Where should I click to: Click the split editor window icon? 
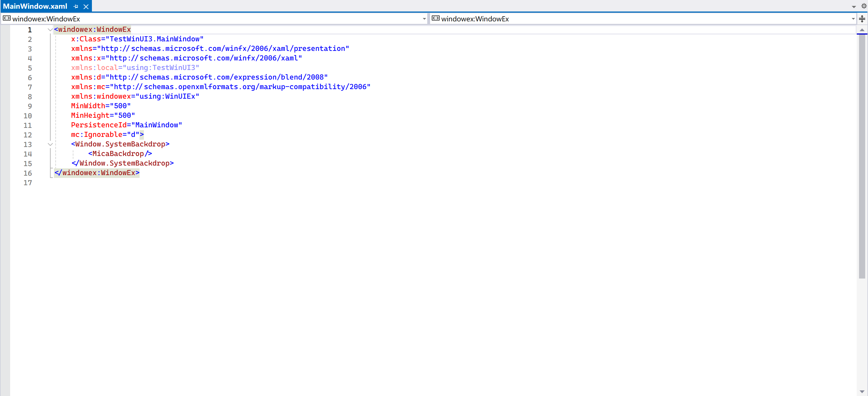click(862, 19)
